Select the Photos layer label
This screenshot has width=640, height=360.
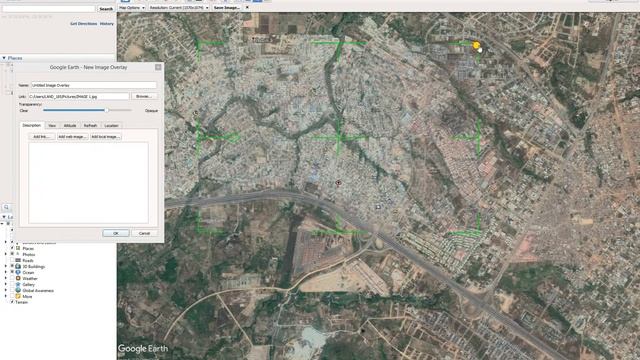tap(29, 254)
